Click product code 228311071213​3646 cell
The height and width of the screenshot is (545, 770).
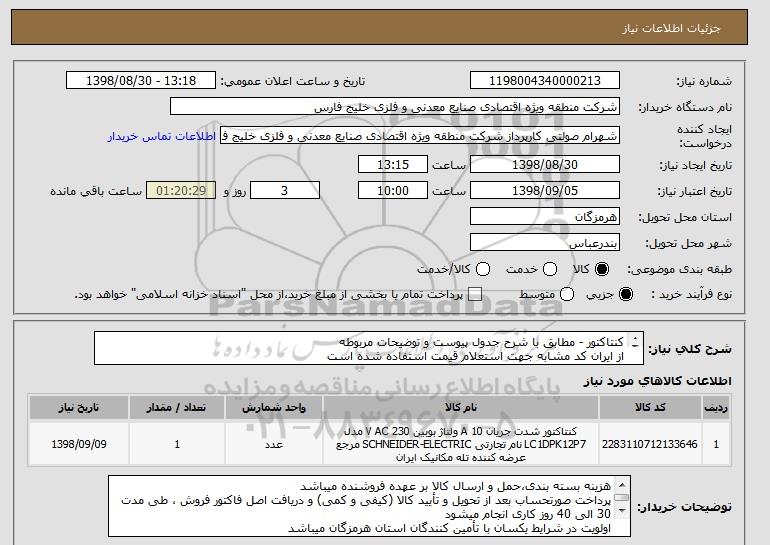(650, 444)
